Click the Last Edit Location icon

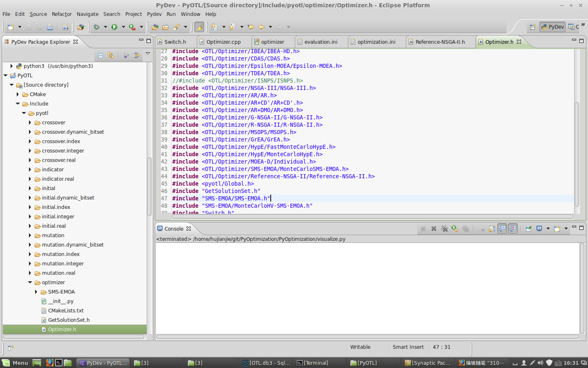click(x=251, y=27)
